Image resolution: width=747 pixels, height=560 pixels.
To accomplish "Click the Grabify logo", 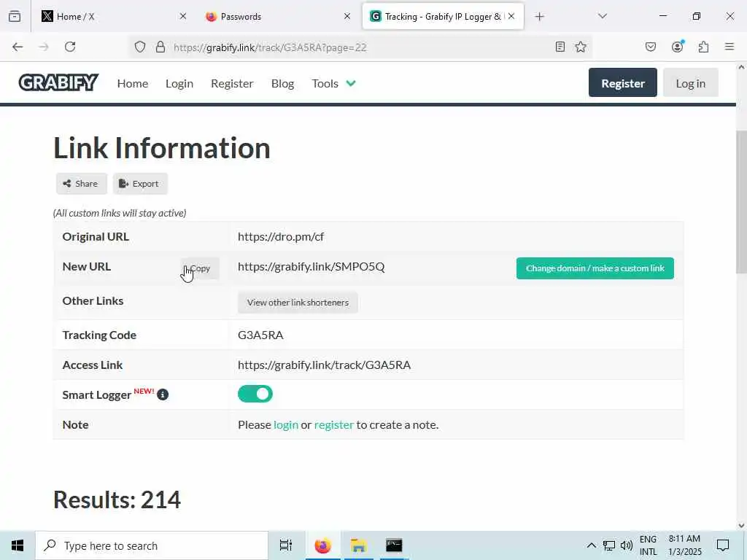I will tap(58, 82).
